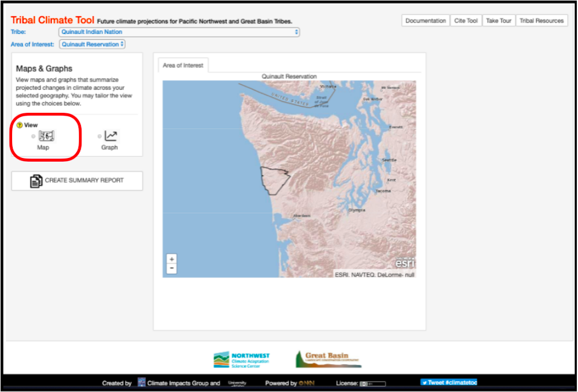Screen dimensions: 578x392
Task: Click the Graph view chart icon
Action: (110, 136)
